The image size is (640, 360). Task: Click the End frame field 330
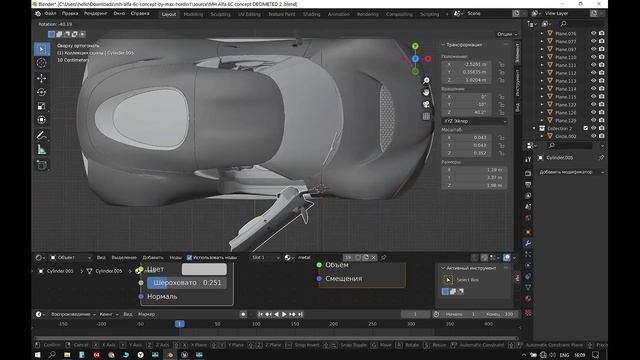pos(501,314)
